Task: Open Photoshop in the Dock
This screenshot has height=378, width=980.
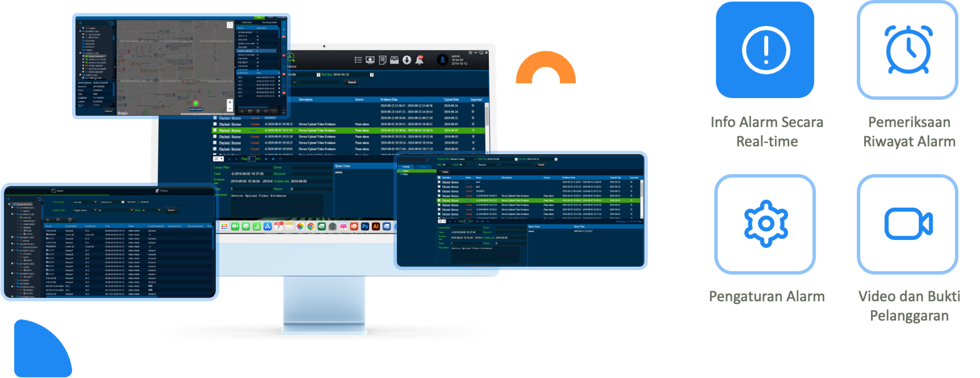Action: 365,227
